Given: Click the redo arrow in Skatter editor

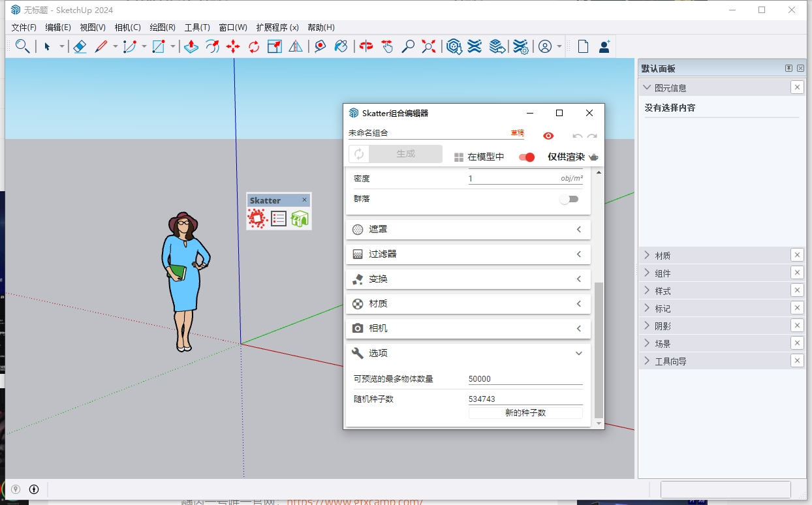Looking at the screenshot, I should pos(592,136).
